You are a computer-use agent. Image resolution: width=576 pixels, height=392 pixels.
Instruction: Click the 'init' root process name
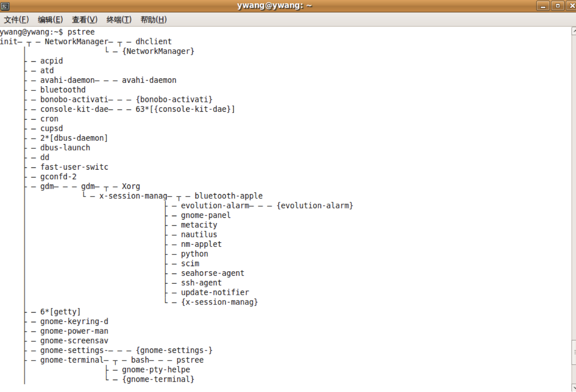click(9, 42)
